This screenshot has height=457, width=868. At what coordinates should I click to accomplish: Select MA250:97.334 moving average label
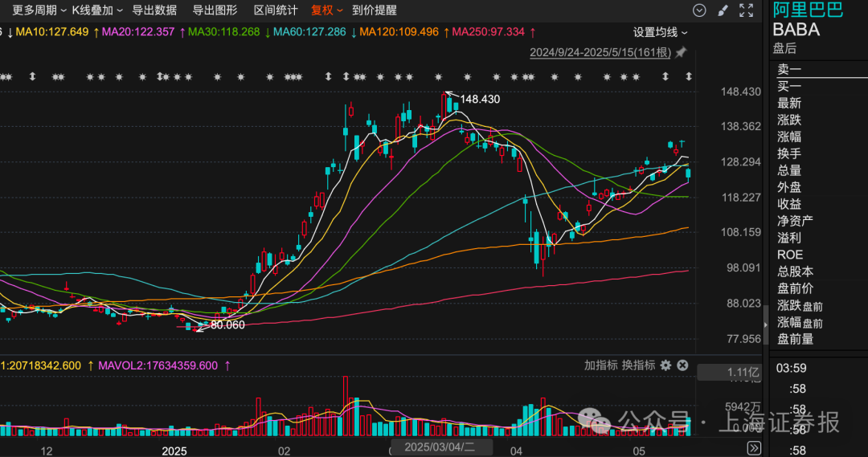tap(489, 32)
